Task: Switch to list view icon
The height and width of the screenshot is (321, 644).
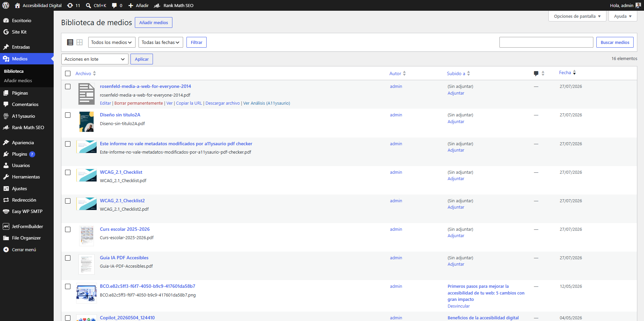Action: tap(70, 42)
